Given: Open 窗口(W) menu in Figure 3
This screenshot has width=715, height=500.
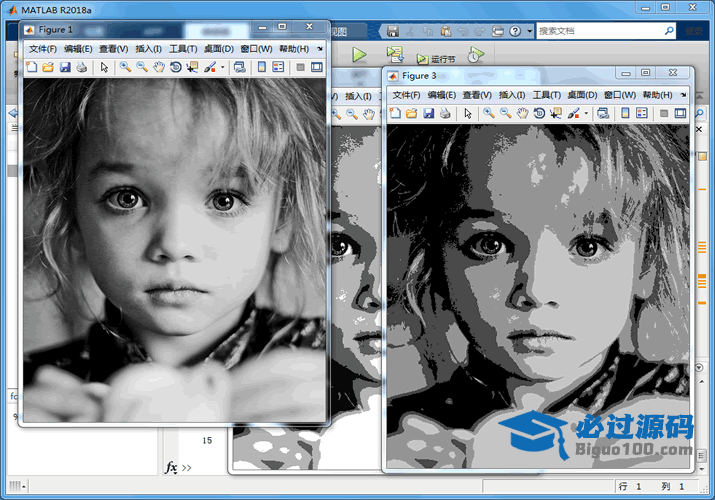Looking at the screenshot, I should pos(620,95).
